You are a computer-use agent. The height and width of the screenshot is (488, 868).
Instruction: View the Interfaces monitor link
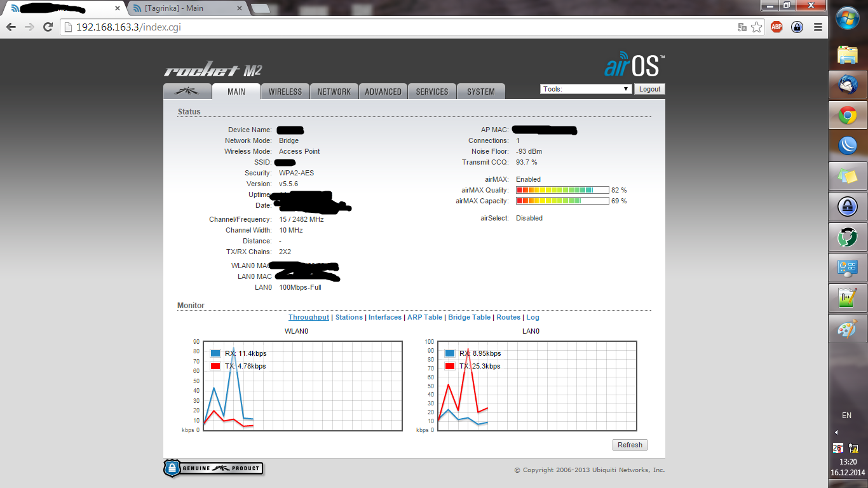(385, 317)
